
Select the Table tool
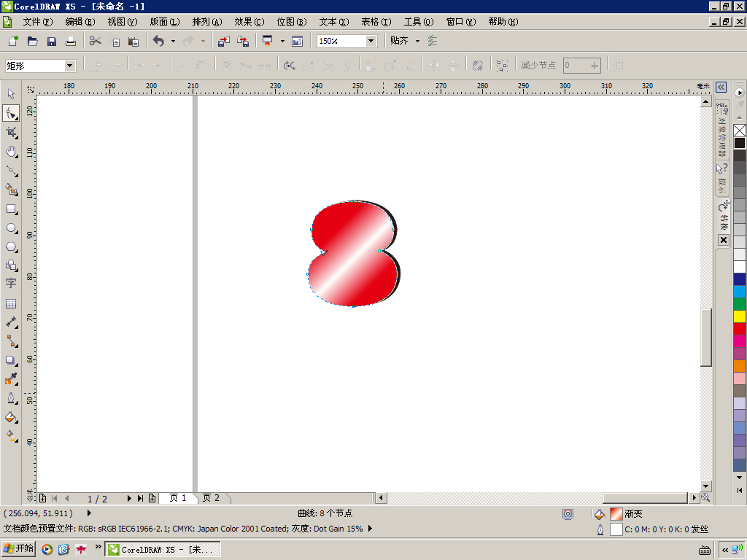click(x=11, y=303)
